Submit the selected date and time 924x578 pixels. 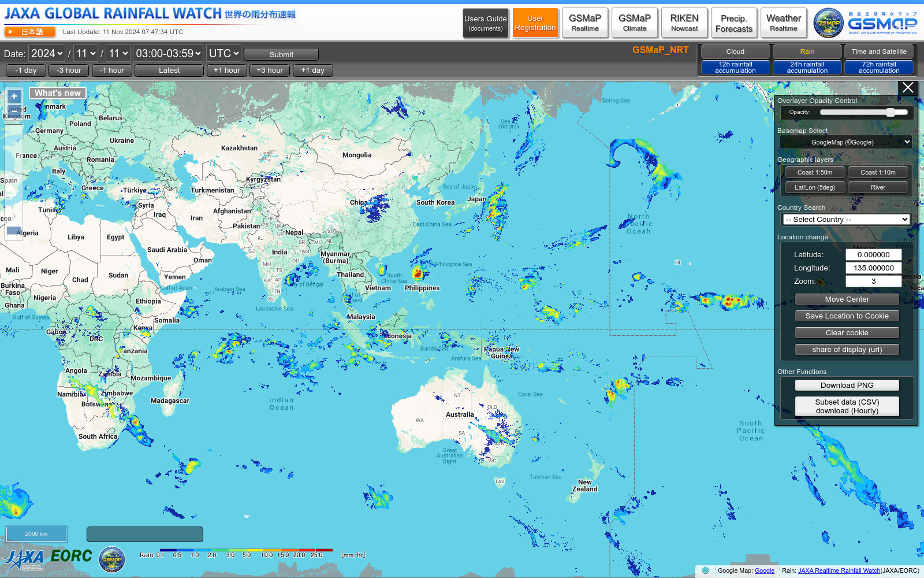281,54
